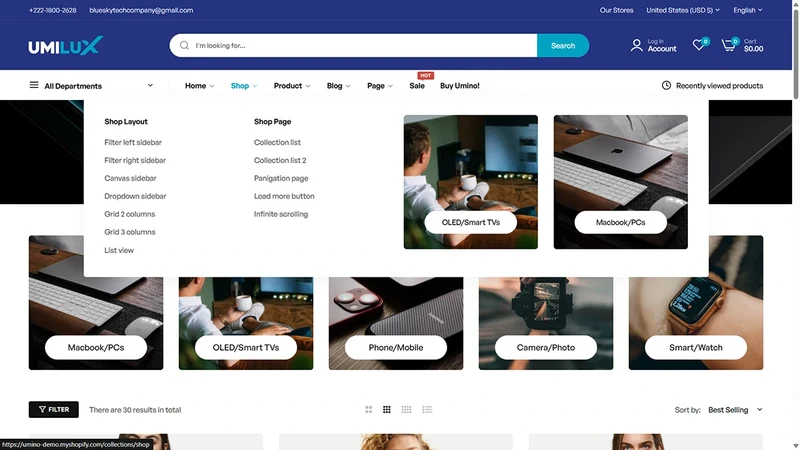
Task: Select Filter left sidebar
Action: [x=133, y=142]
